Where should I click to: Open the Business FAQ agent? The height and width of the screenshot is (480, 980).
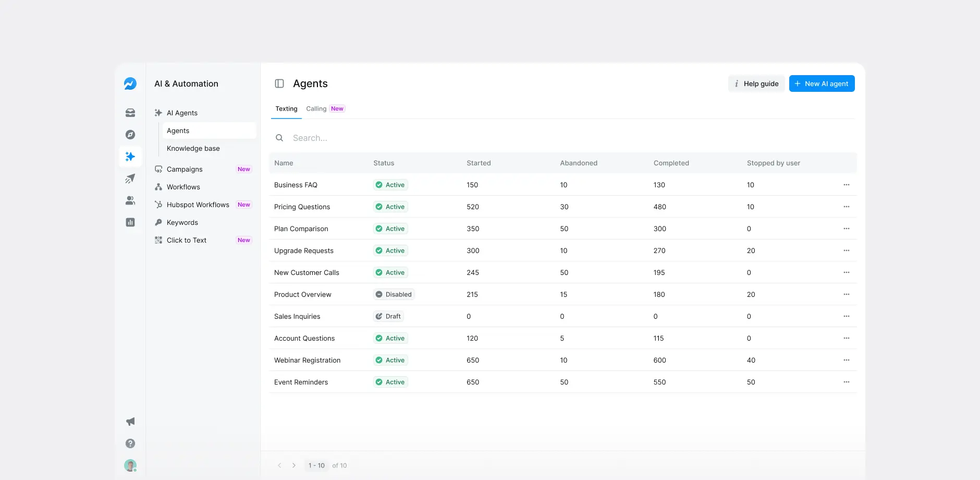tap(296, 185)
